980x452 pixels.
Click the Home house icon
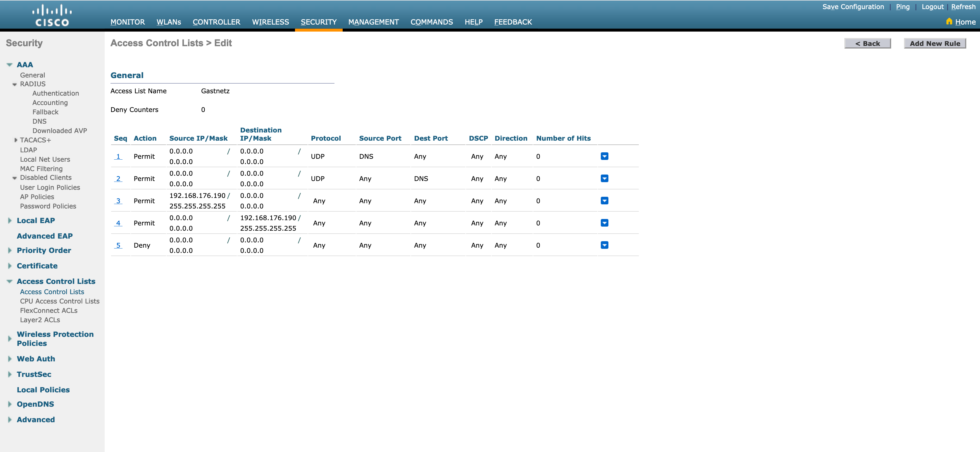[949, 21]
